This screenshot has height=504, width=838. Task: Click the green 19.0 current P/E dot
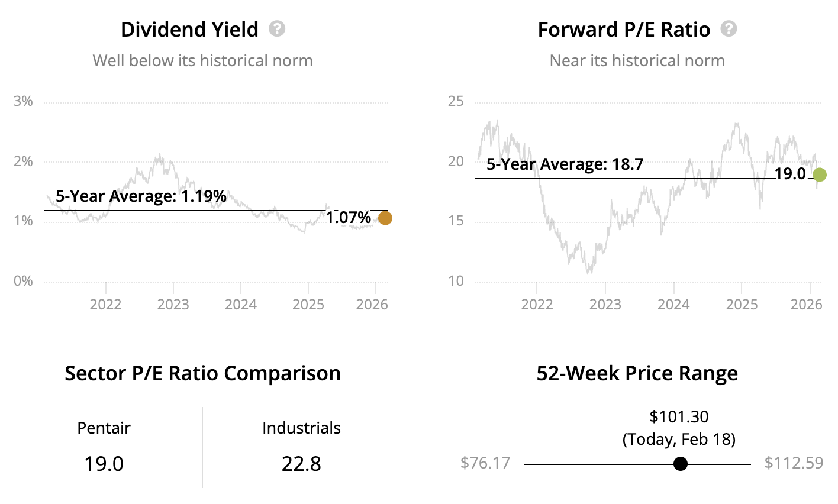click(x=820, y=175)
